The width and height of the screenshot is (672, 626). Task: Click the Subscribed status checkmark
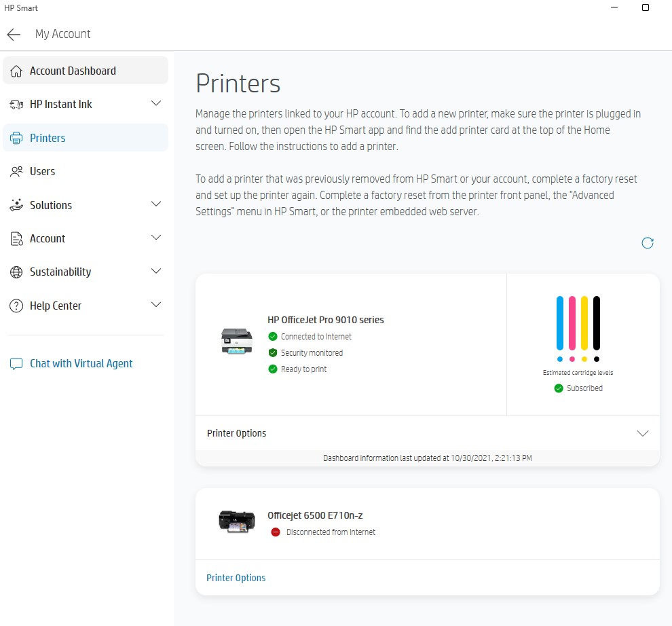558,388
